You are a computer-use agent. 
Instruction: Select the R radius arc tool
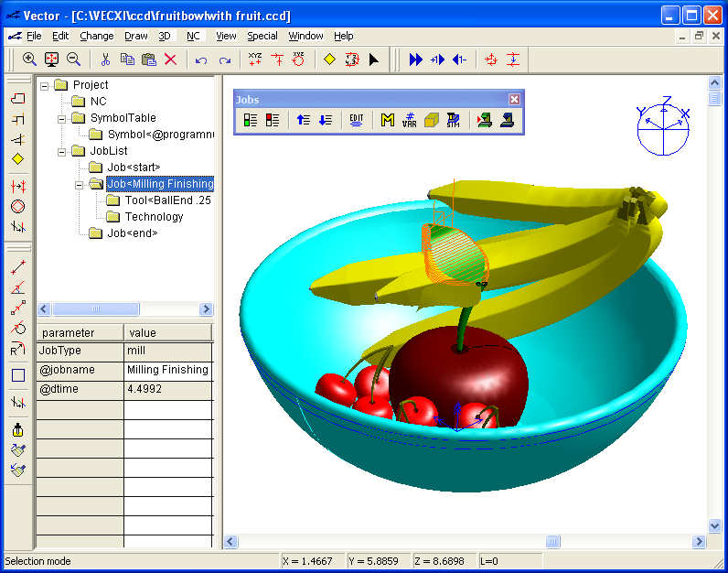click(x=17, y=349)
